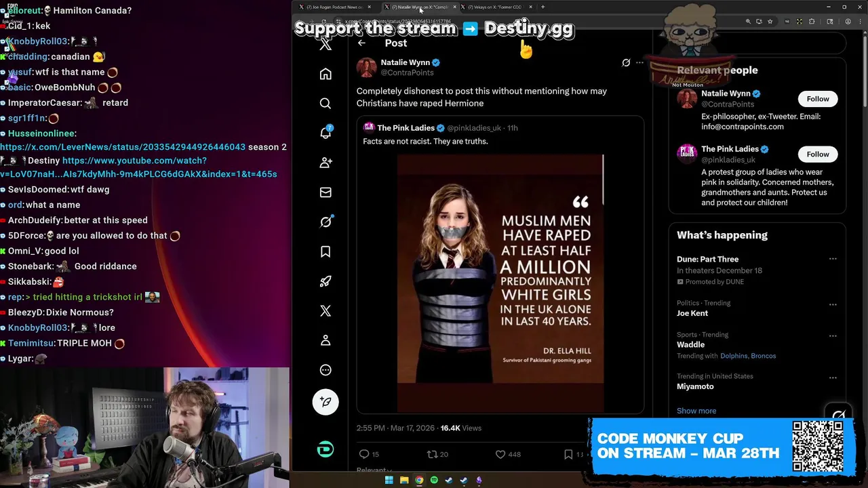Open Notifications bell in the sidebar
Screen dimensions: 868x488
325,133
